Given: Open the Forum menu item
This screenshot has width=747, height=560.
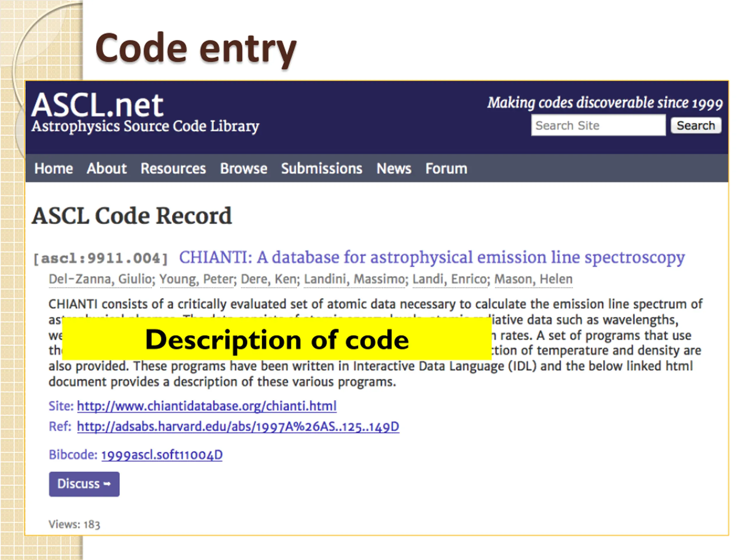Looking at the screenshot, I should (x=446, y=169).
